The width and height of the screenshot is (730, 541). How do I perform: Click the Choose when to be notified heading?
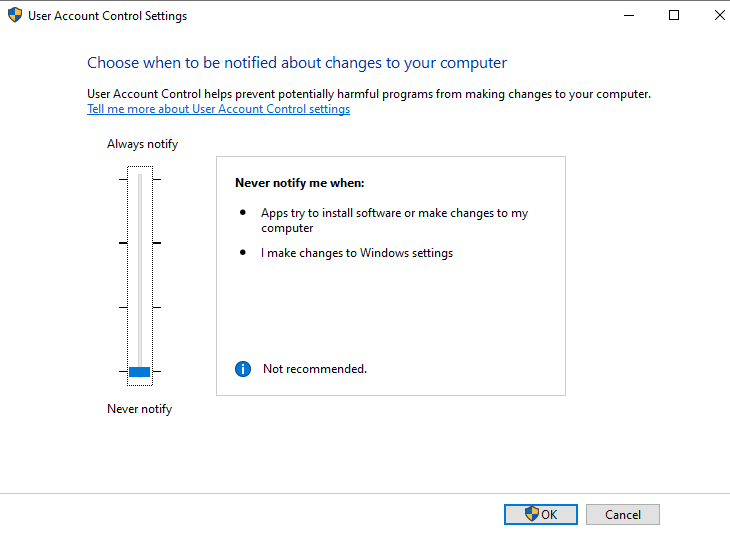point(297,63)
